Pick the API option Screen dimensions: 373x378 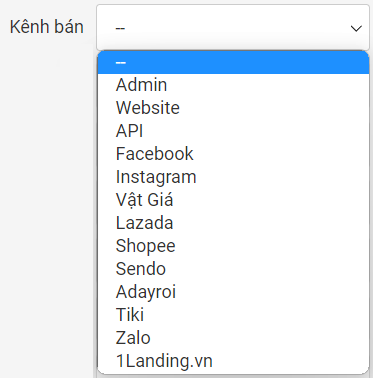point(233,131)
